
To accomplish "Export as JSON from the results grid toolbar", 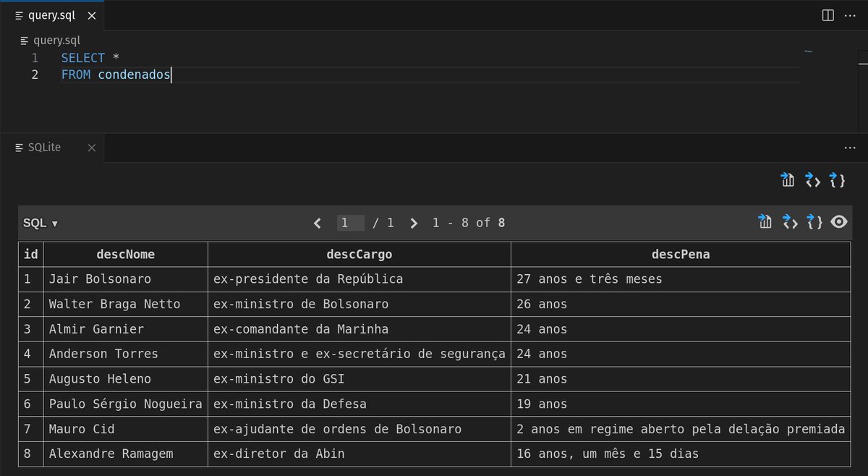I will click(814, 223).
